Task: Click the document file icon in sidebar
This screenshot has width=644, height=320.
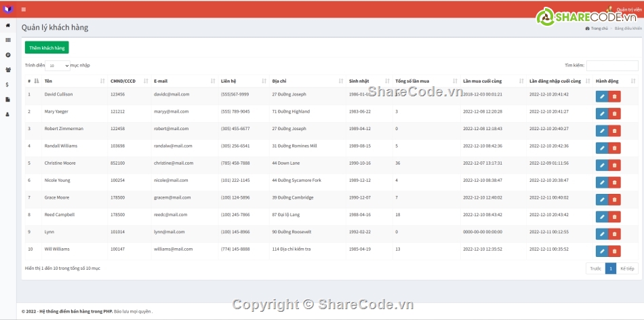Action: tap(8, 100)
